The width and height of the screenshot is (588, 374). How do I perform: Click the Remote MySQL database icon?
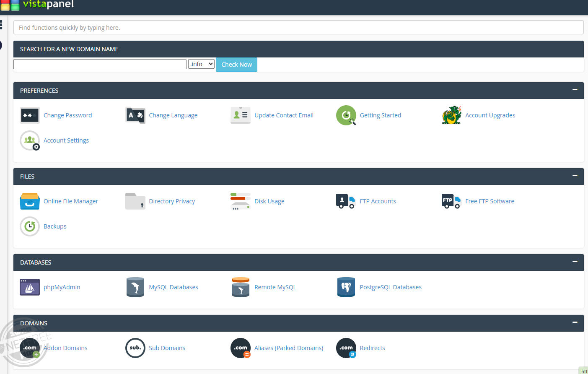tap(240, 287)
